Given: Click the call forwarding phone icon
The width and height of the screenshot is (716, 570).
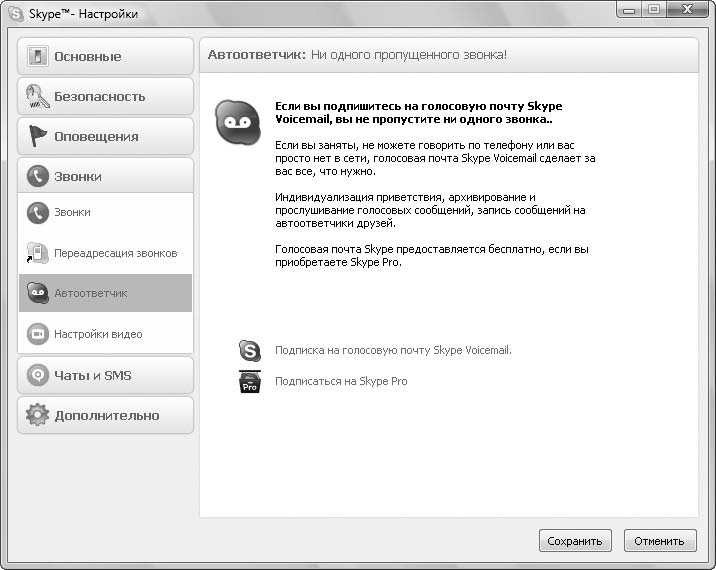Looking at the screenshot, I should point(37,253).
